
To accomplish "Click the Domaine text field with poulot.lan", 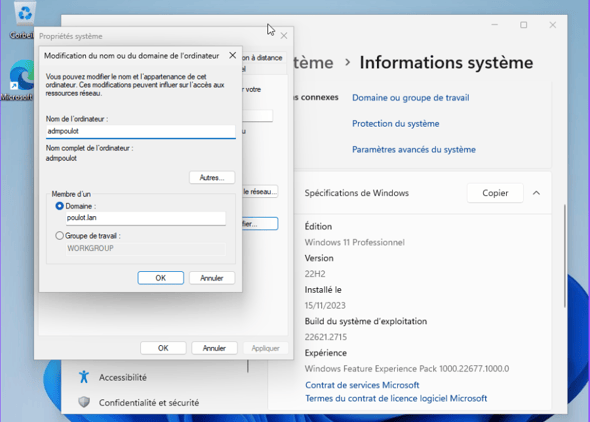I will tap(146, 218).
